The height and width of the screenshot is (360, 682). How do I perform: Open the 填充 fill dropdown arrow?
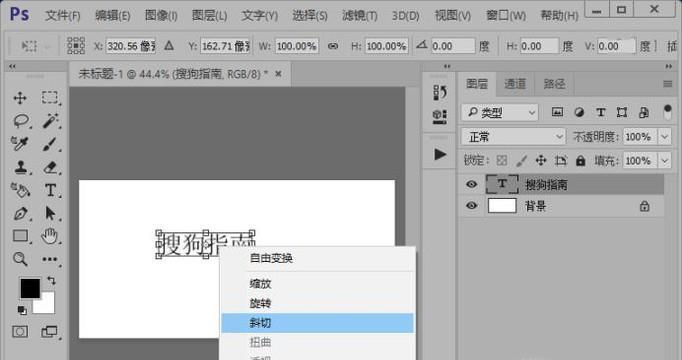tap(665, 161)
